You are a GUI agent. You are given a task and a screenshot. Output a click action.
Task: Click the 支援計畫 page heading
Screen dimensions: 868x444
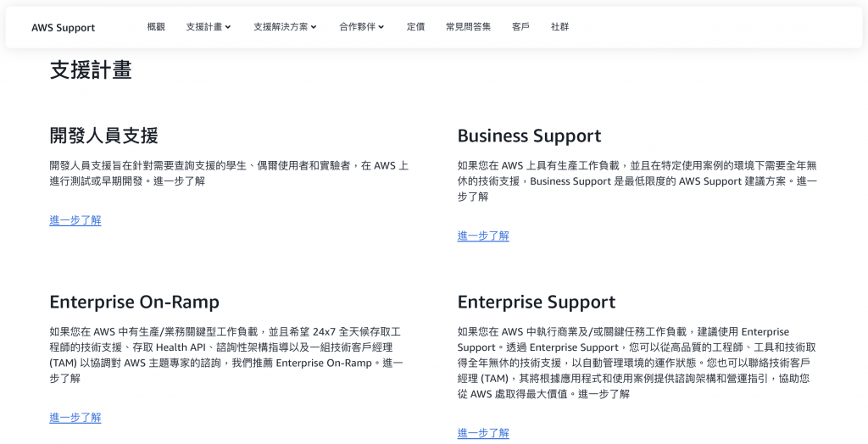click(91, 70)
